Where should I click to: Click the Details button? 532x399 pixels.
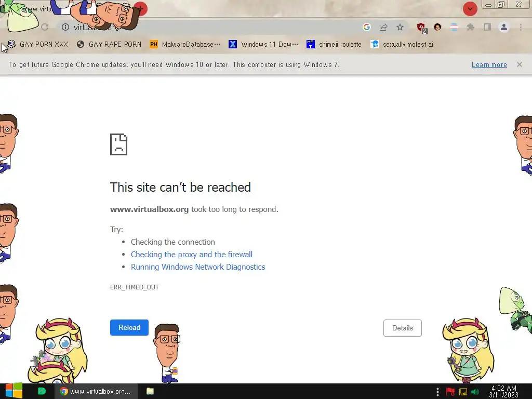pyautogui.click(x=403, y=328)
